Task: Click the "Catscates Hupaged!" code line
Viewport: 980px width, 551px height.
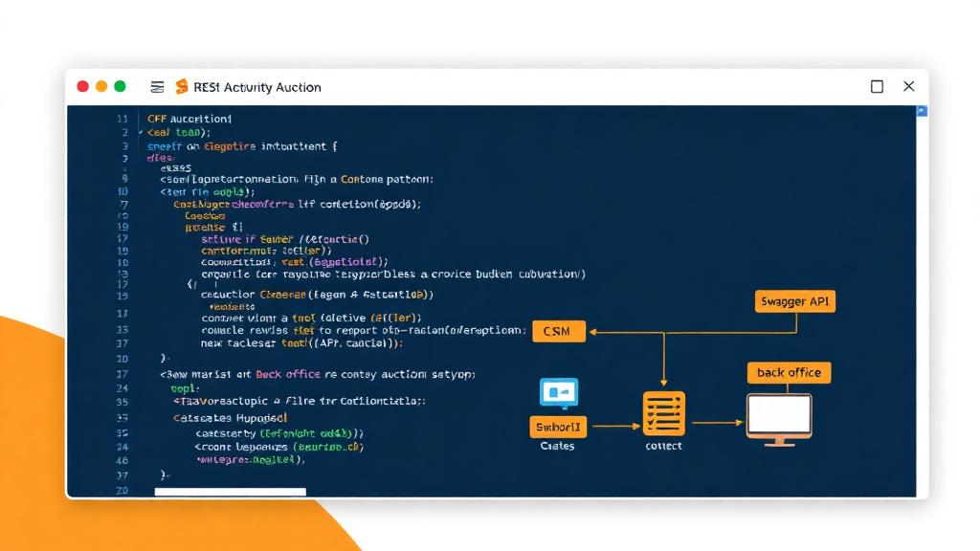Action: pos(230,417)
